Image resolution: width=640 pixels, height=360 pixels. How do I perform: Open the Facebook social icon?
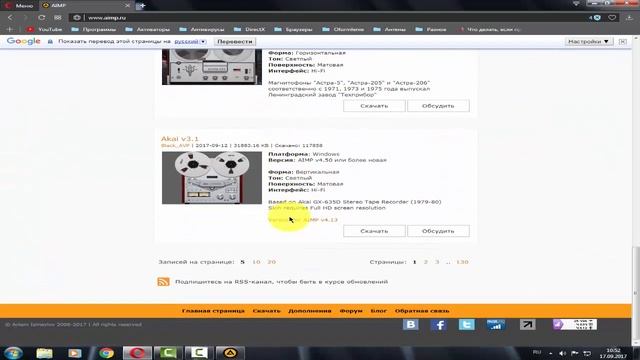(439, 325)
